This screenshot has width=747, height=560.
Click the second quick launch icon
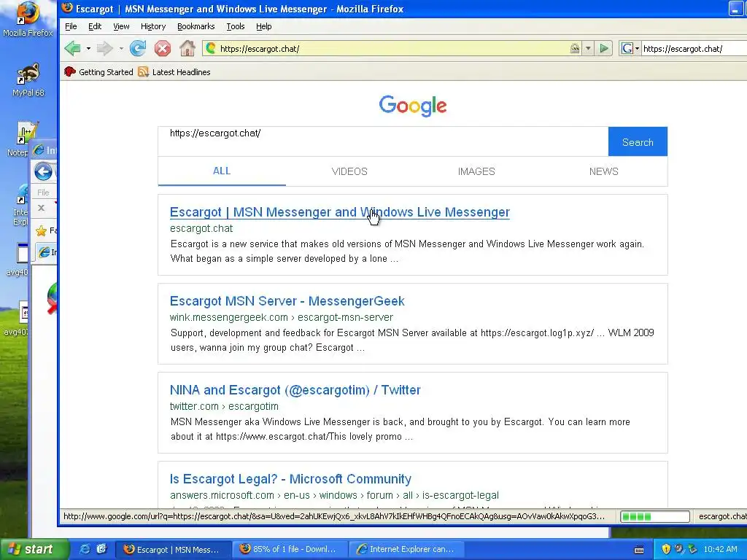click(101, 549)
